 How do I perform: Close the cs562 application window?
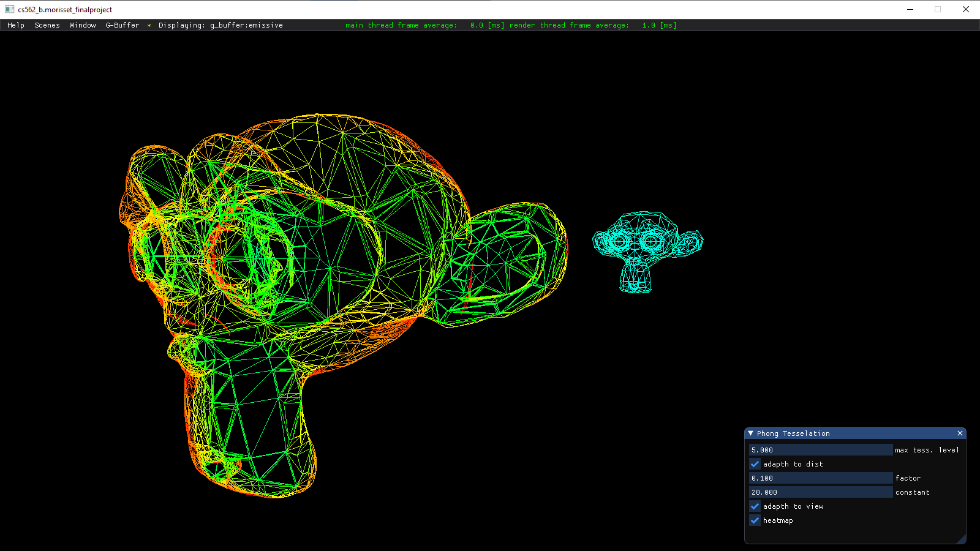pos(966,9)
